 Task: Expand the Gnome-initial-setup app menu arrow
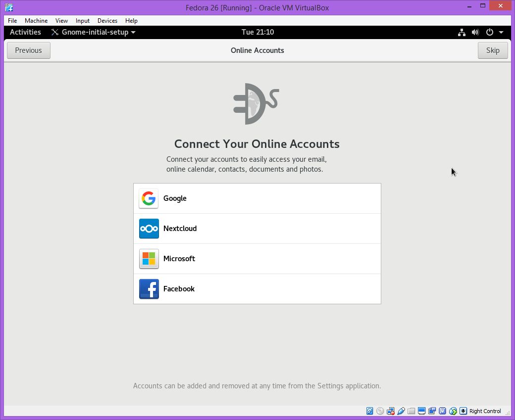(133, 32)
